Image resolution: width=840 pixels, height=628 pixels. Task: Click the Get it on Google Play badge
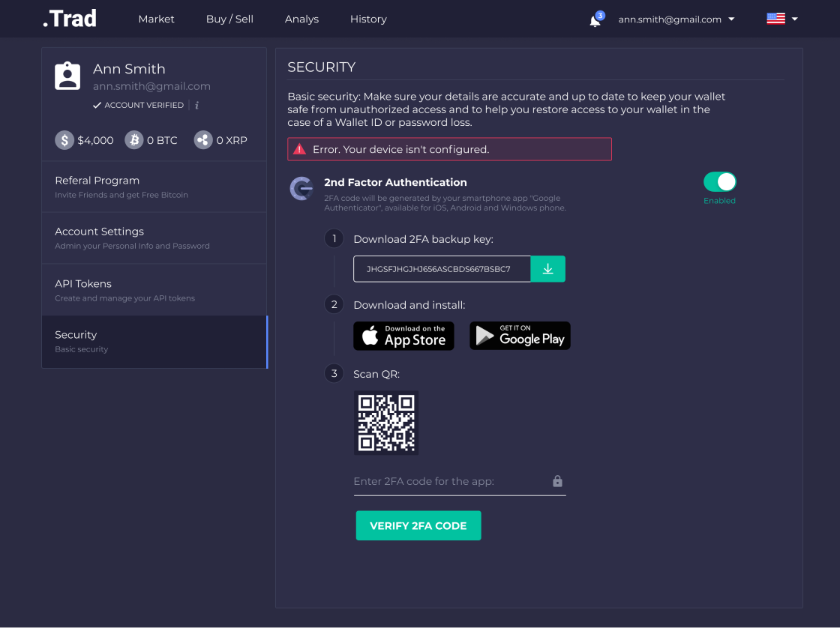[x=520, y=336]
